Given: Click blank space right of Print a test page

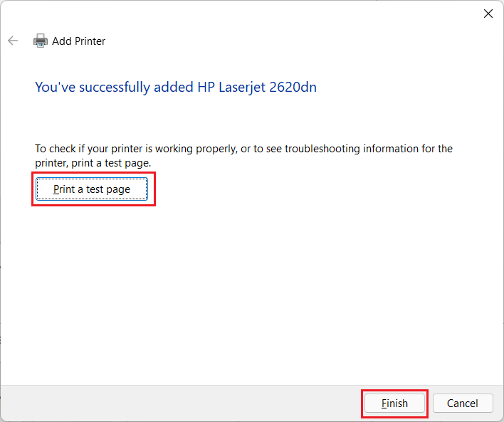Looking at the screenshot, I should coord(320,190).
